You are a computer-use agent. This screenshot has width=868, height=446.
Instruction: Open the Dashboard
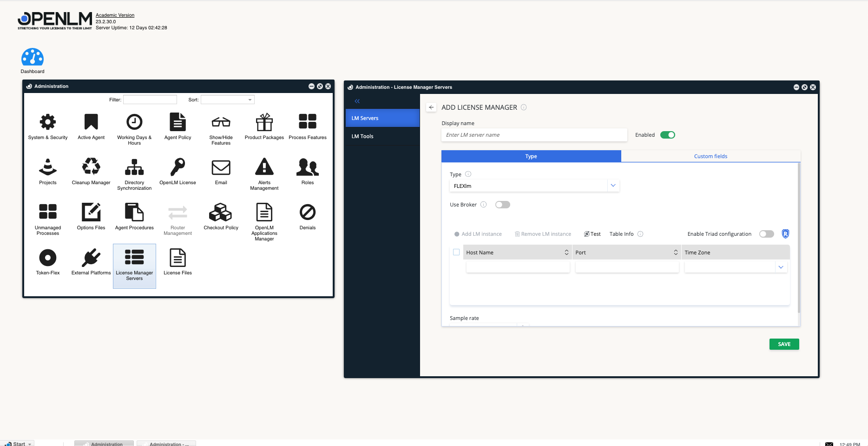[x=32, y=55]
